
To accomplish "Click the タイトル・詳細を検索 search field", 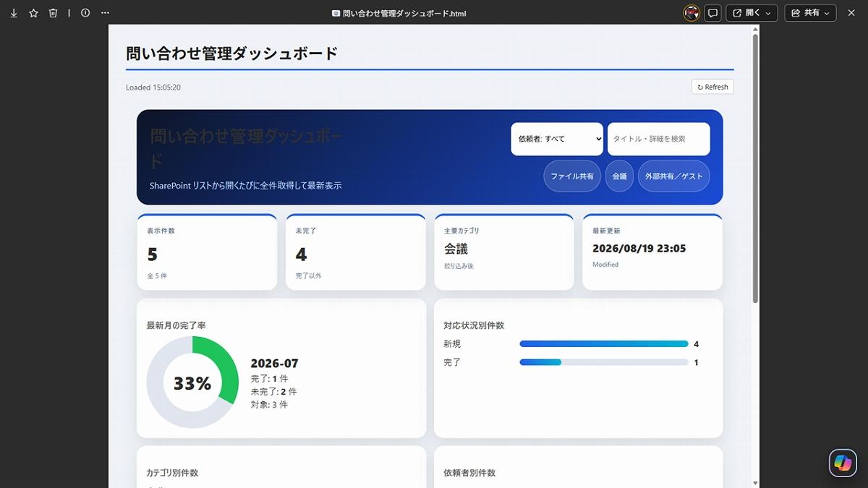I will click(659, 139).
